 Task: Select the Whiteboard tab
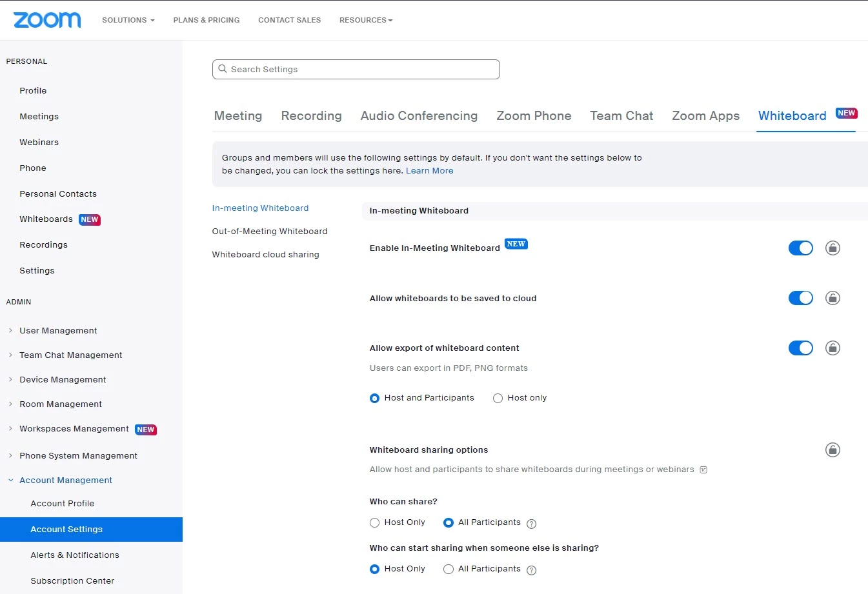(792, 116)
